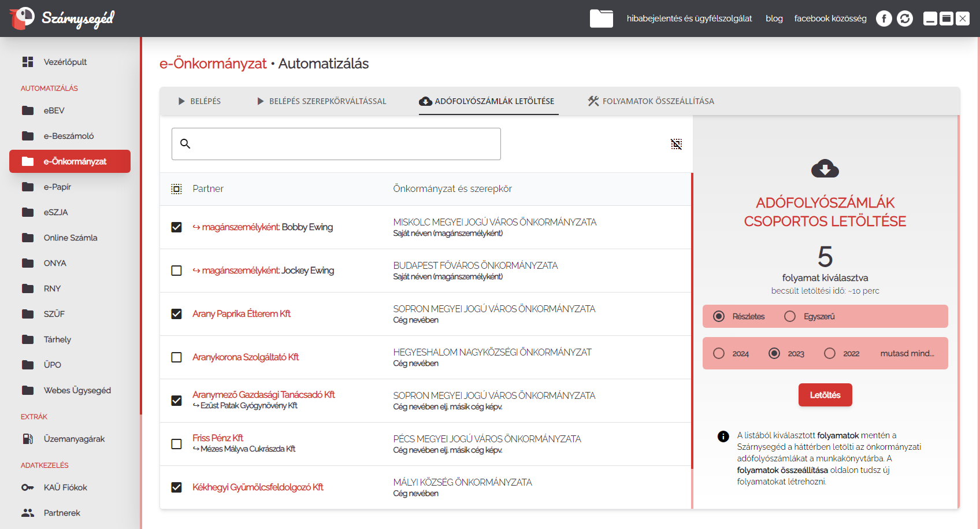Switch to Folyamatok összeállítása tab
980x529 pixels.
[x=651, y=101]
